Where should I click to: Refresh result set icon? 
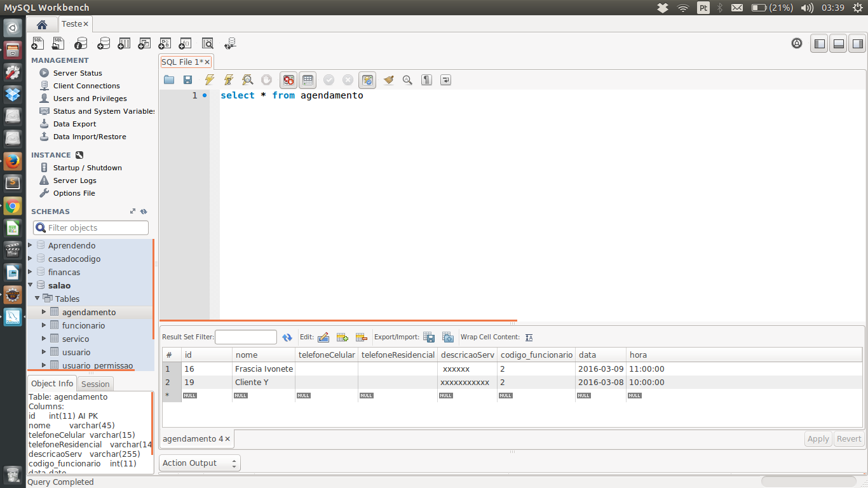click(287, 337)
